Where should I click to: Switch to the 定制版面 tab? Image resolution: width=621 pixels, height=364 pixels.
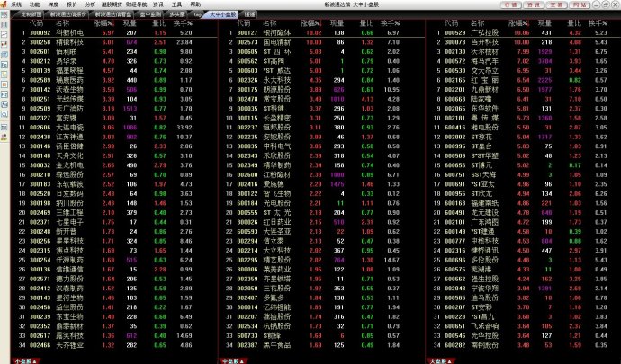coord(31,15)
